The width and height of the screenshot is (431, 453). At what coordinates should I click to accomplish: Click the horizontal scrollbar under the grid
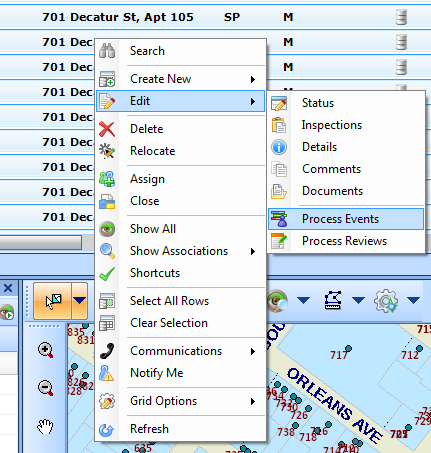click(41, 242)
